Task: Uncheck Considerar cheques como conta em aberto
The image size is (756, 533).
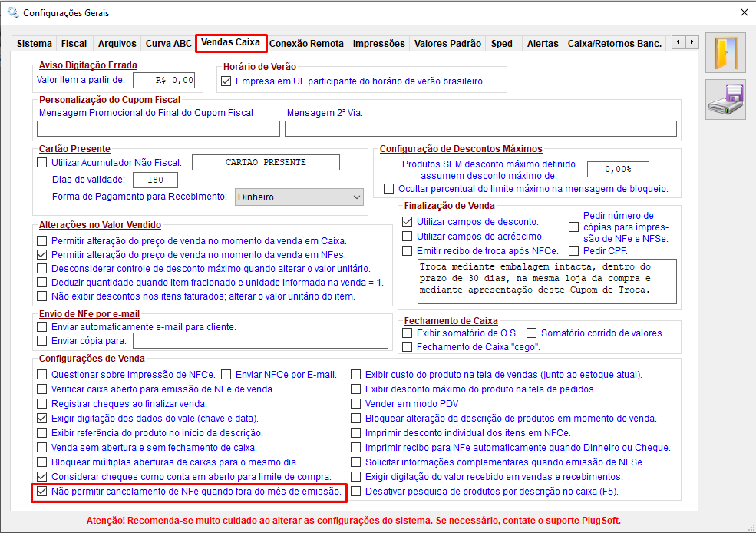Action: pos(42,477)
